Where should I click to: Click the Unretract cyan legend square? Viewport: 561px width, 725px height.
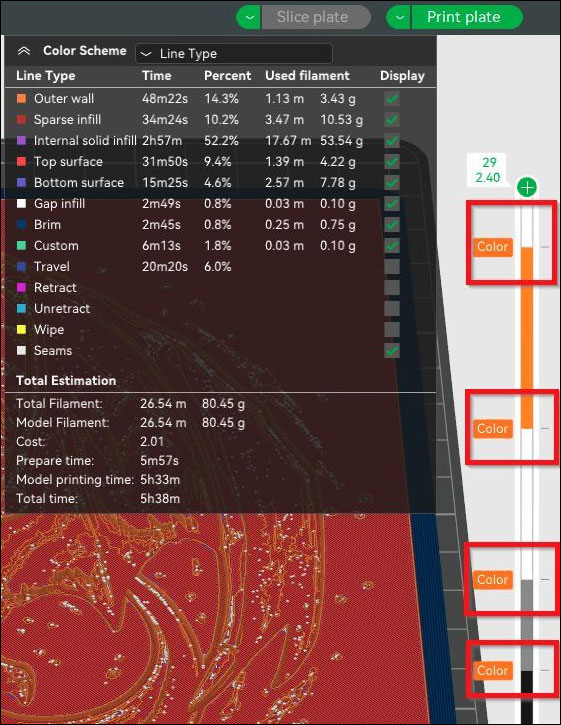(21, 308)
